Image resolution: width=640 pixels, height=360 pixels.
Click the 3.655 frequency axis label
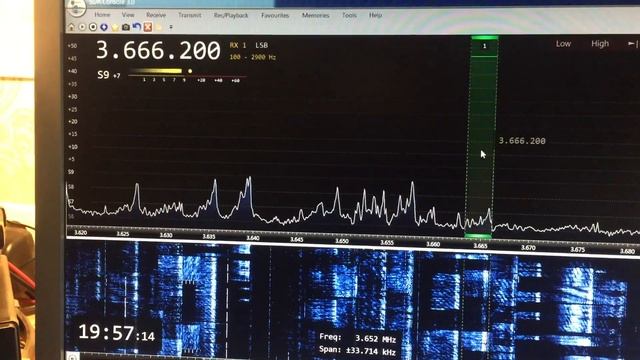click(x=387, y=242)
